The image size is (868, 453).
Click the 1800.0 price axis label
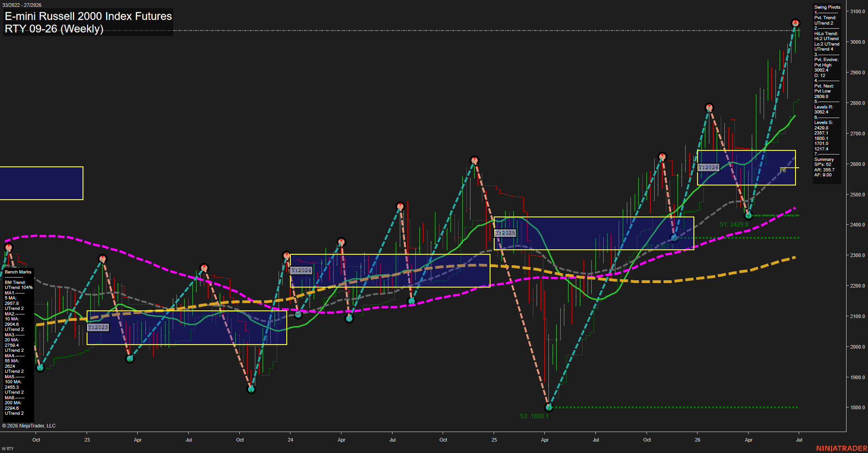(858, 408)
